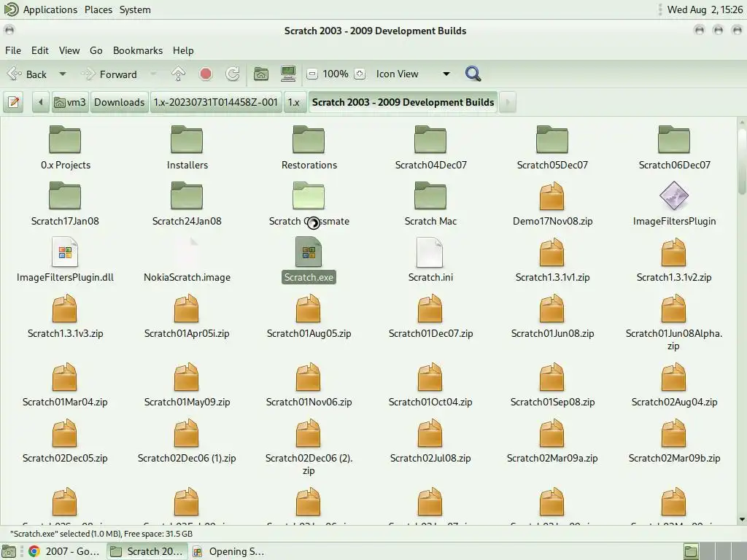This screenshot has height=560, width=747.
Task: Switch to the Chrome '2007 - Go...' taskbar window
Action: [x=64, y=551]
